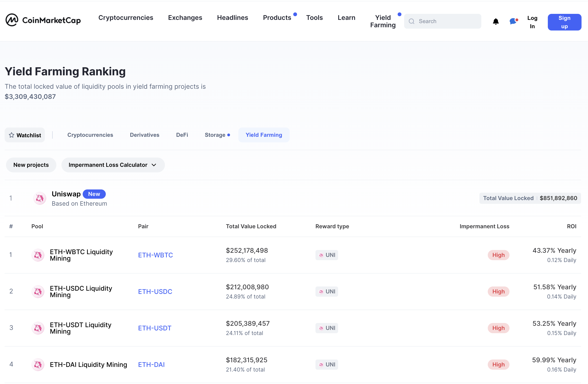Click the ETH-USDC pool unicorn icon
588x384 pixels.
tap(38, 292)
